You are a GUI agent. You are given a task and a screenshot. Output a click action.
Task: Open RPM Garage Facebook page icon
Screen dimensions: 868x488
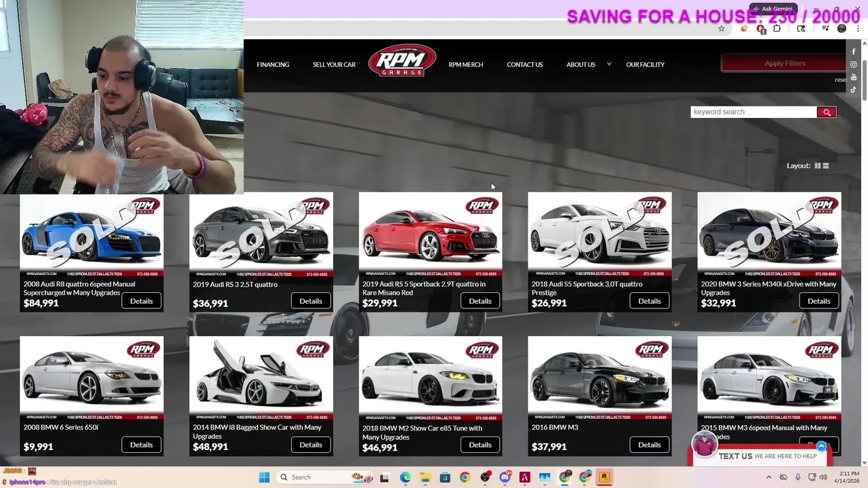854,52
